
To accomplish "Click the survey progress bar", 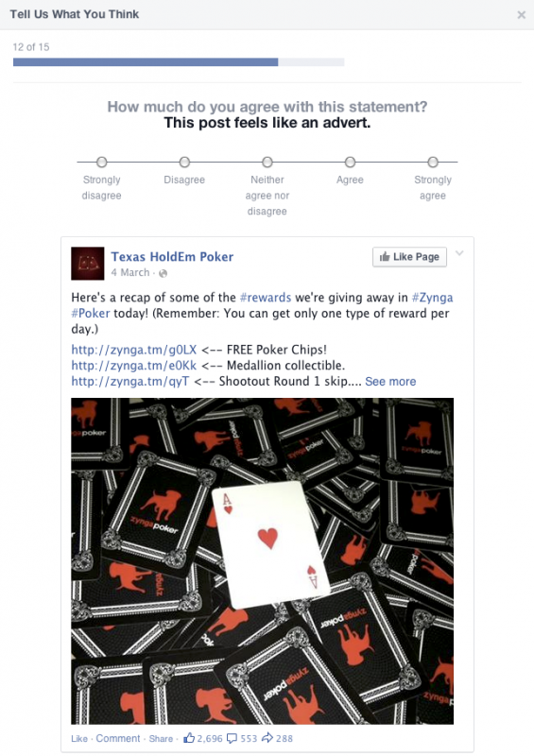I will (x=179, y=61).
